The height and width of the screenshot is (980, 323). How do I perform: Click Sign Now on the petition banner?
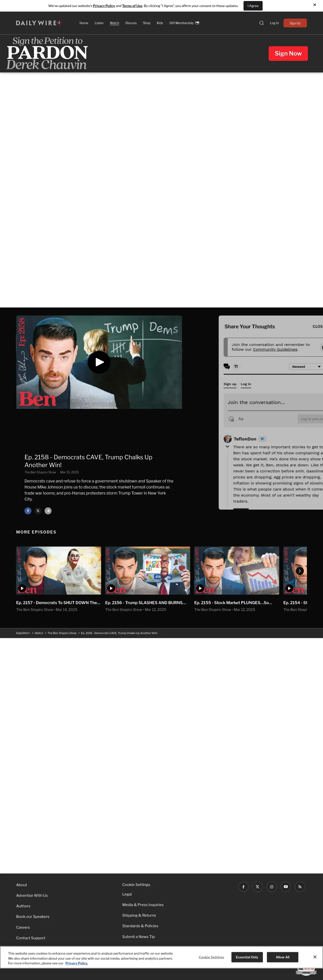[x=288, y=53]
